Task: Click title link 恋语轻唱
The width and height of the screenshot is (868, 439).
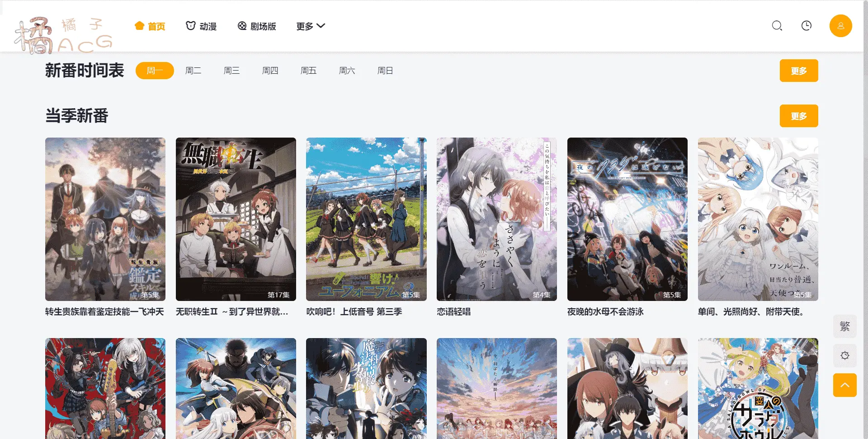Action: click(454, 312)
